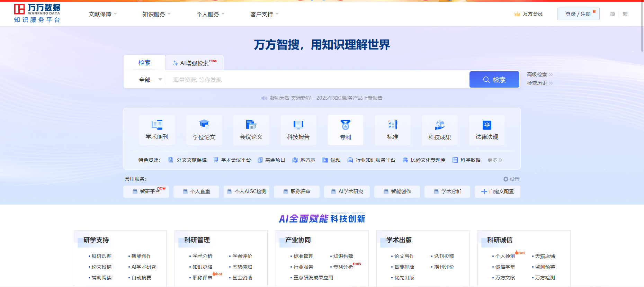
Task: Click the 基金项目 icon link
Action: click(x=260, y=160)
